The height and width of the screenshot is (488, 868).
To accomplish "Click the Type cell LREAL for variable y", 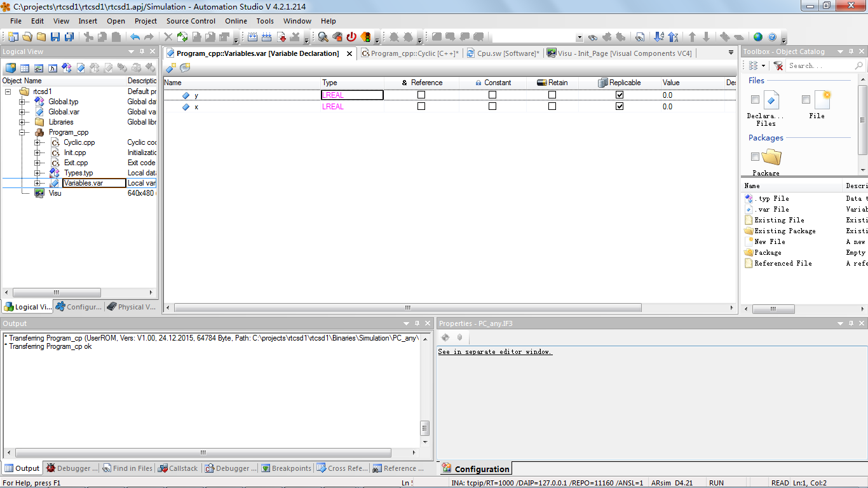I will [352, 95].
